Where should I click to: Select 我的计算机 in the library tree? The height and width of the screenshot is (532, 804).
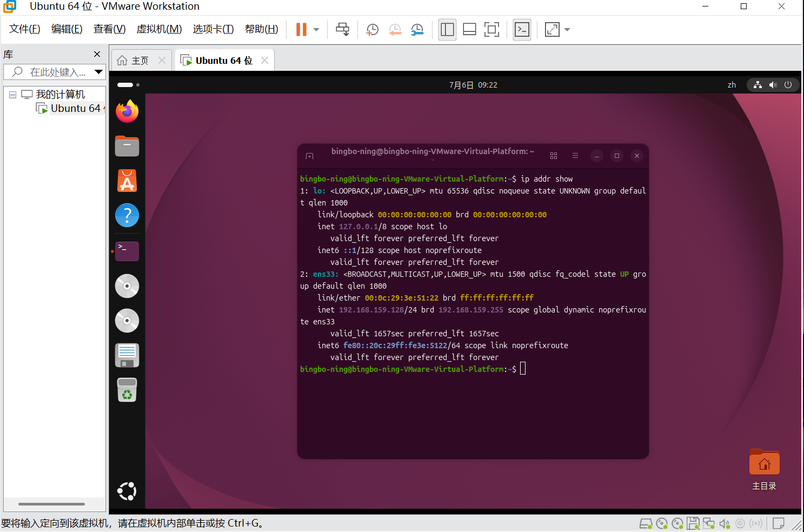pyautogui.click(x=61, y=95)
